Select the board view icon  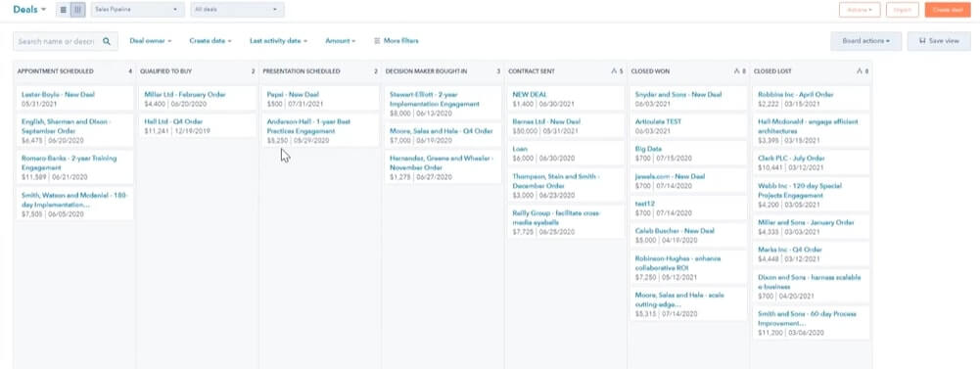77,10
